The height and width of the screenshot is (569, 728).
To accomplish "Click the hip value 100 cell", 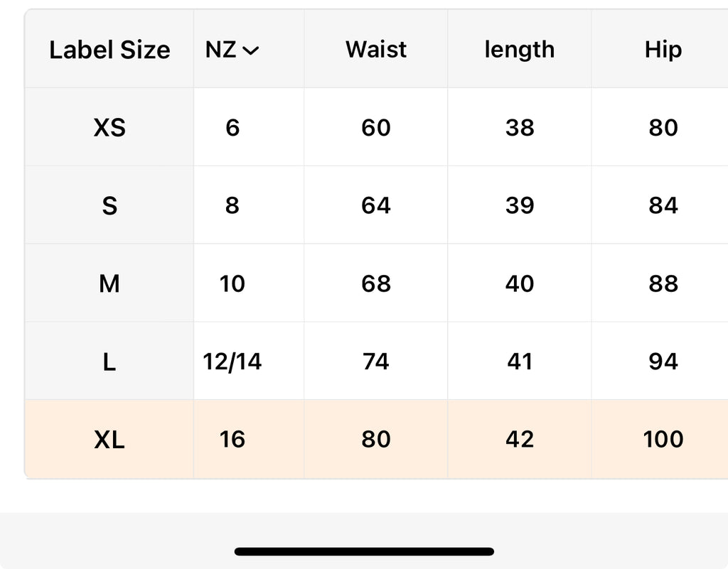I will (x=663, y=440).
